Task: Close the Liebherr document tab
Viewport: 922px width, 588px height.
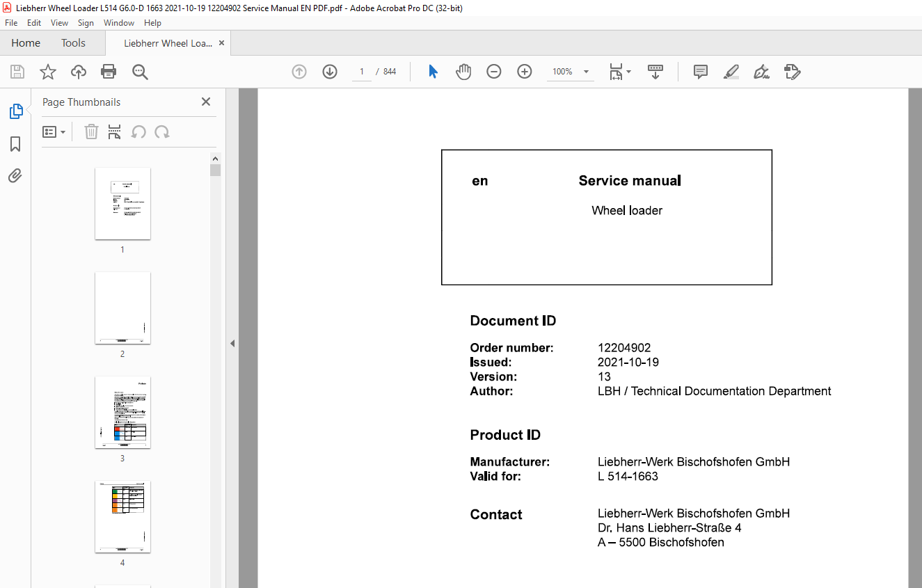Action: [x=222, y=43]
